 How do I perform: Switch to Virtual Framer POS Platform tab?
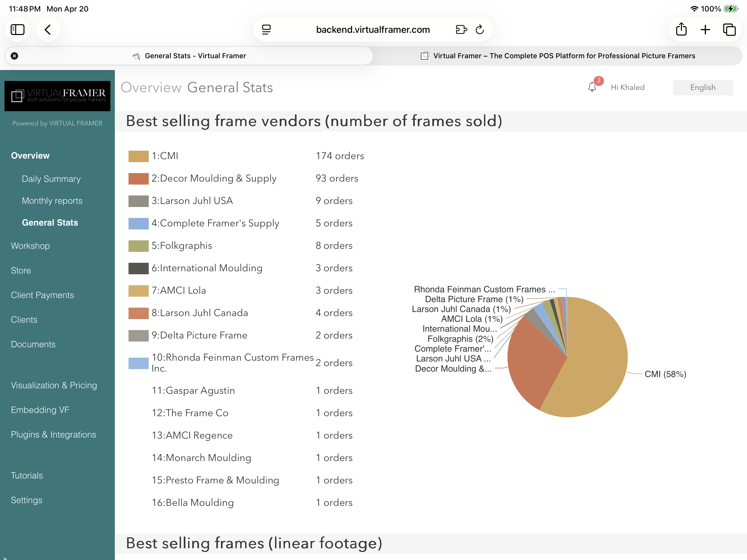558,56
